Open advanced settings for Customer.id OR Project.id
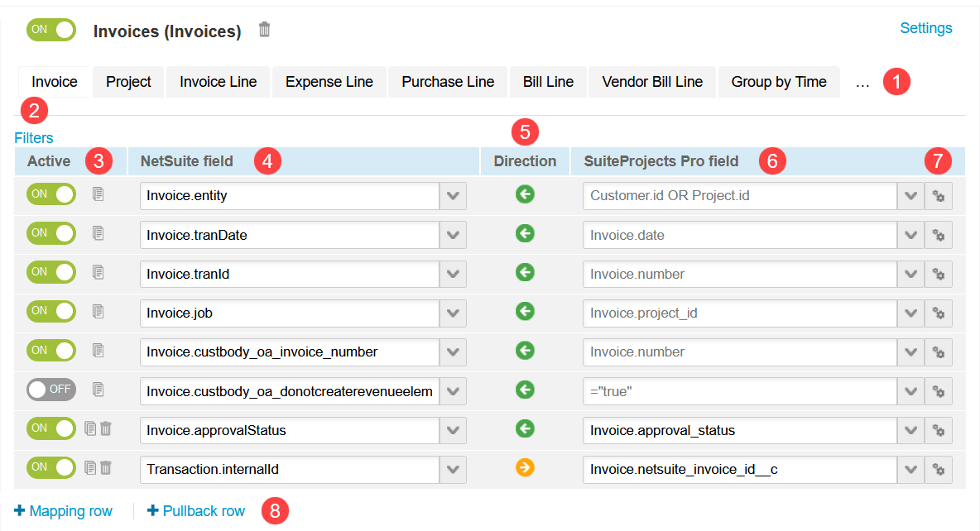Screen dimensions: 980x531 [x=939, y=196]
